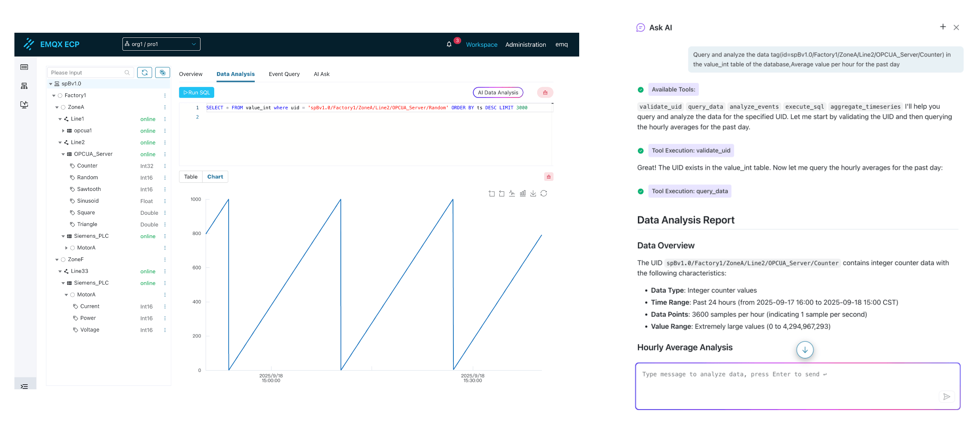Switch chart to line chart type
Screen dimensions: 980x424
pos(512,194)
